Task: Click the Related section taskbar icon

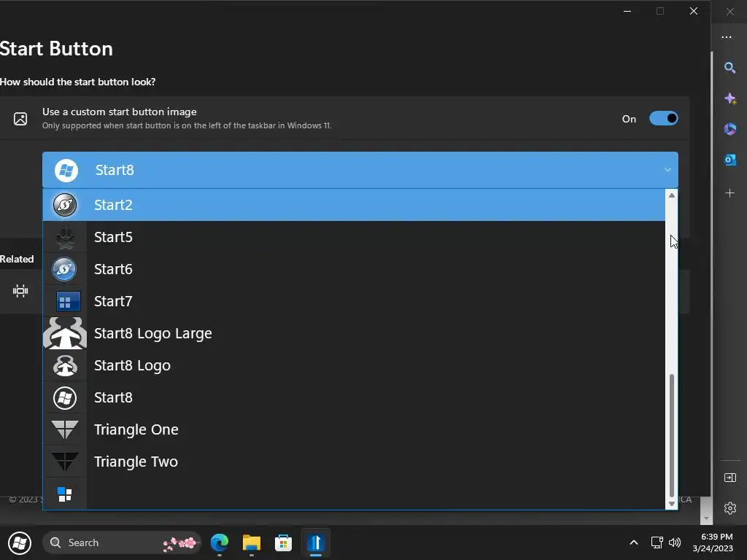Action: 20,291
